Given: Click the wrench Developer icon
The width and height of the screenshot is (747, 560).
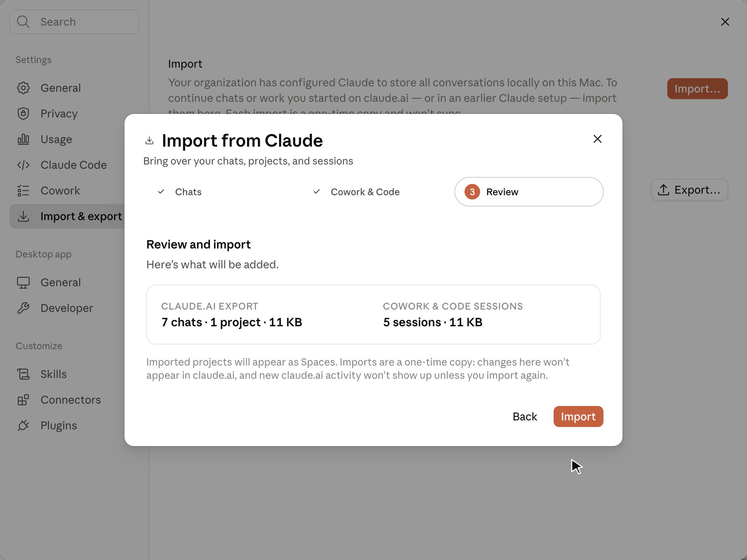Looking at the screenshot, I should (23, 308).
